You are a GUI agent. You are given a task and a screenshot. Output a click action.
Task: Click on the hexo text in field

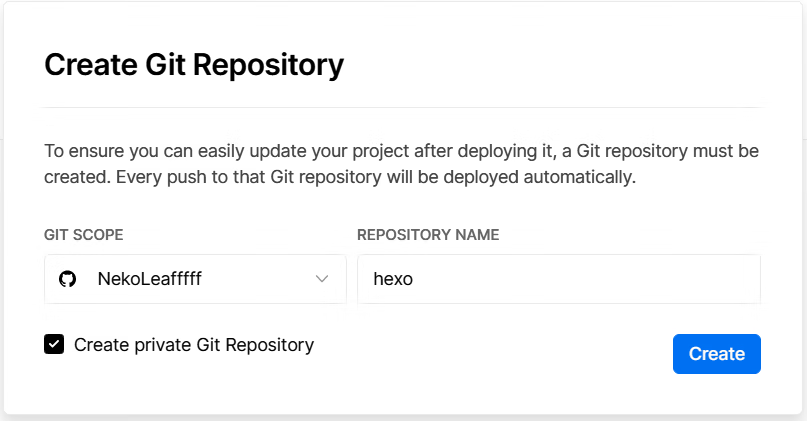point(393,279)
